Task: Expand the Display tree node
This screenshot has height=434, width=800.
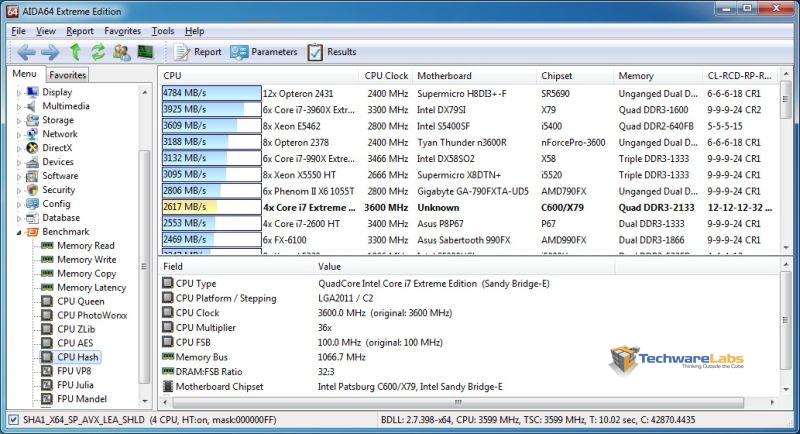Action: pos(19,93)
